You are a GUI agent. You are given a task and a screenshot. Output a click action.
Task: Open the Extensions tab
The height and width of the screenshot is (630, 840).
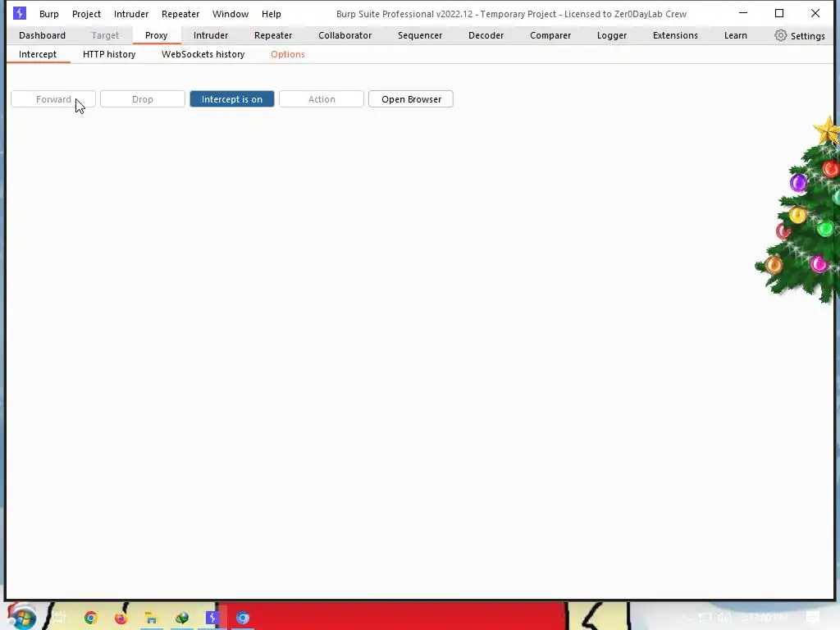click(675, 35)
